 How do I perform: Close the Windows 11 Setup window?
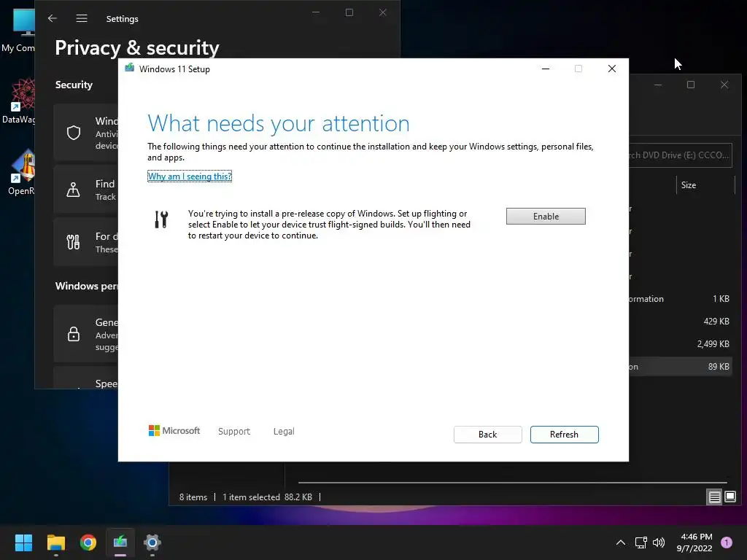612,69
